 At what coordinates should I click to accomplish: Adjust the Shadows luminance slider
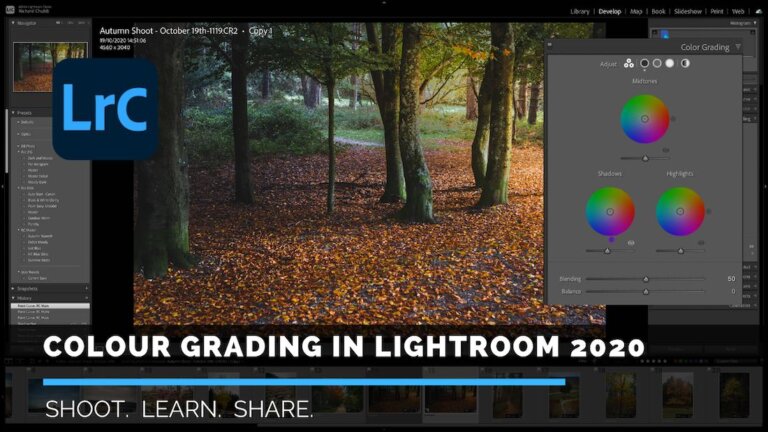(610, 251)
